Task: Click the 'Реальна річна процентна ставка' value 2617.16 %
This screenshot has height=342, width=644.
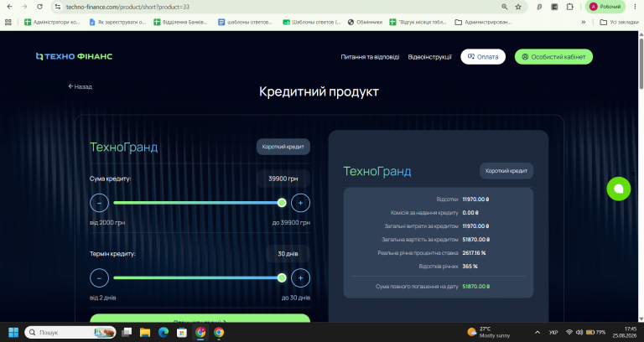Action: [474, 253]
